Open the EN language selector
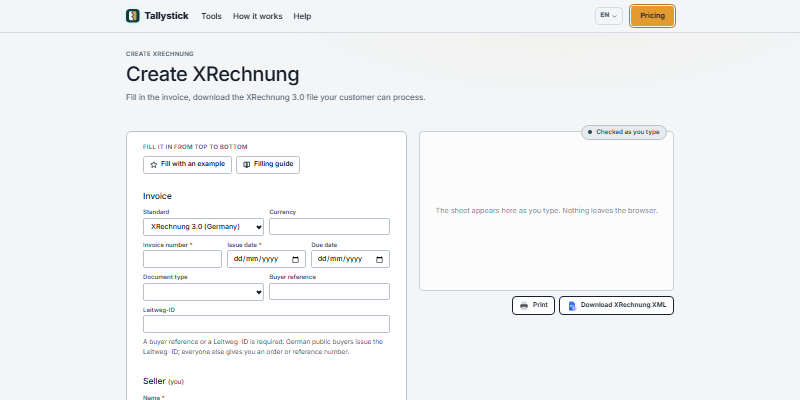 pyautogui.click(x=609, y=16)
